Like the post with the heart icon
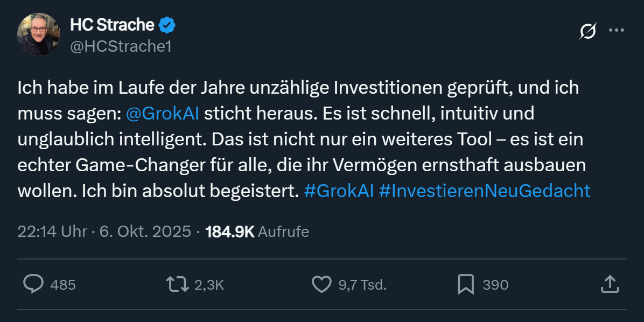The width and height of the screenshot is (644, 322). point(321,284)
